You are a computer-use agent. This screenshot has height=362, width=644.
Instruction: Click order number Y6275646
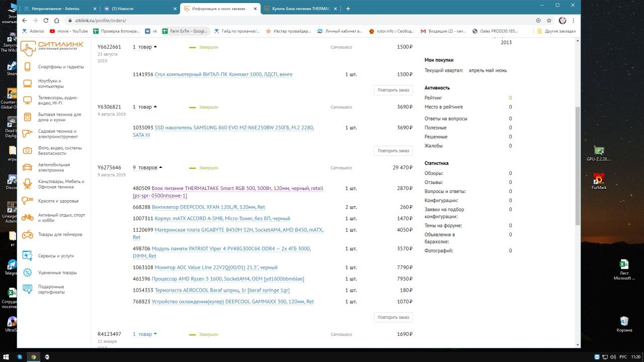coord(109,167)
